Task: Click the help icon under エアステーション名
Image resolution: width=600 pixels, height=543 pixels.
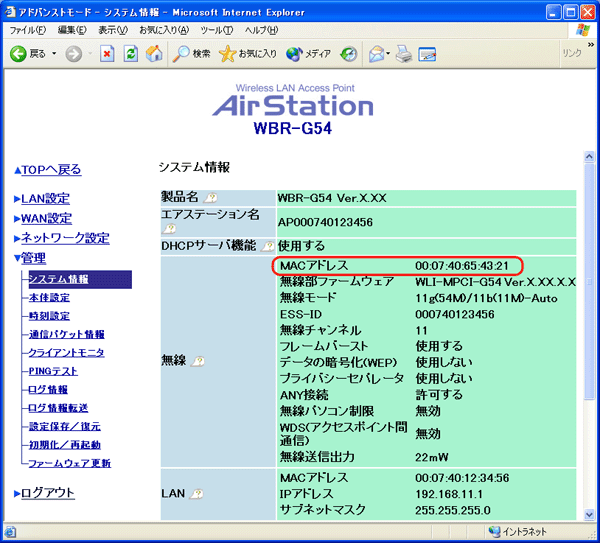Action: (169, 229)
